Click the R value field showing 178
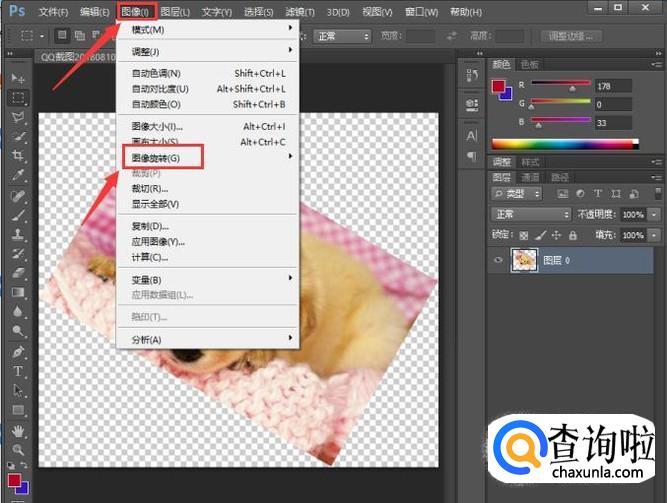This screenshot has height=503, width=667. (613, 86)
